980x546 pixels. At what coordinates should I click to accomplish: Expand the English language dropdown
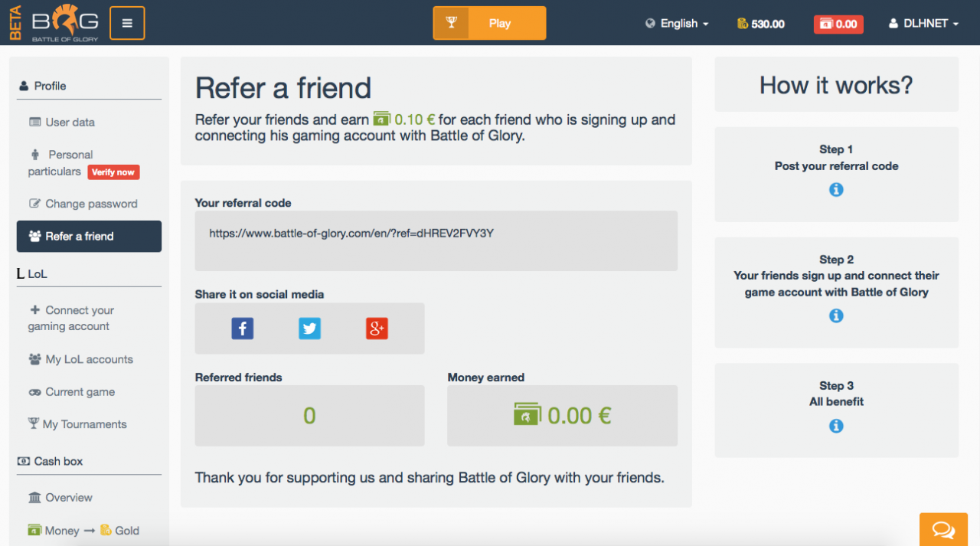coord(677,24)
